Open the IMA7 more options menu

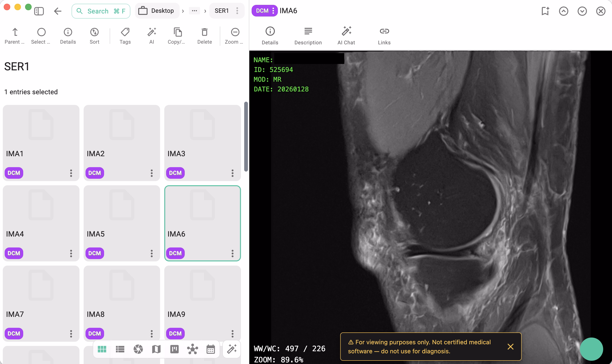71,334
